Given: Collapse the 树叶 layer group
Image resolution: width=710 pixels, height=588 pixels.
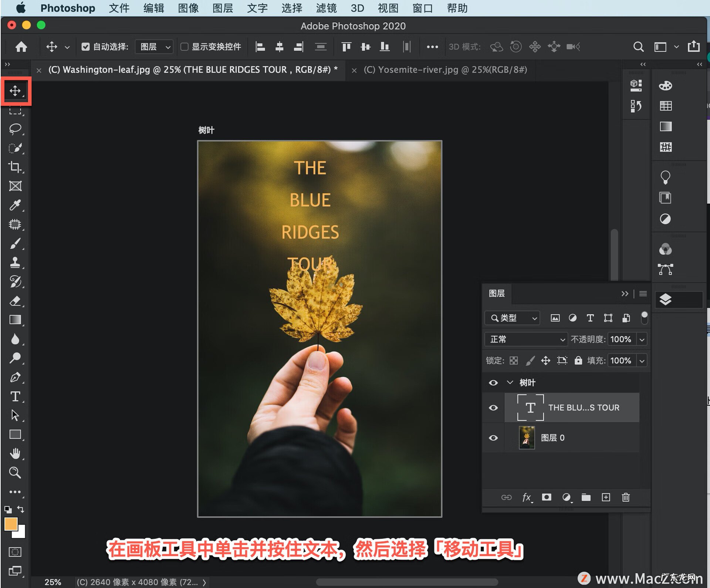Looking at the screenshot, I should point(511,383).
